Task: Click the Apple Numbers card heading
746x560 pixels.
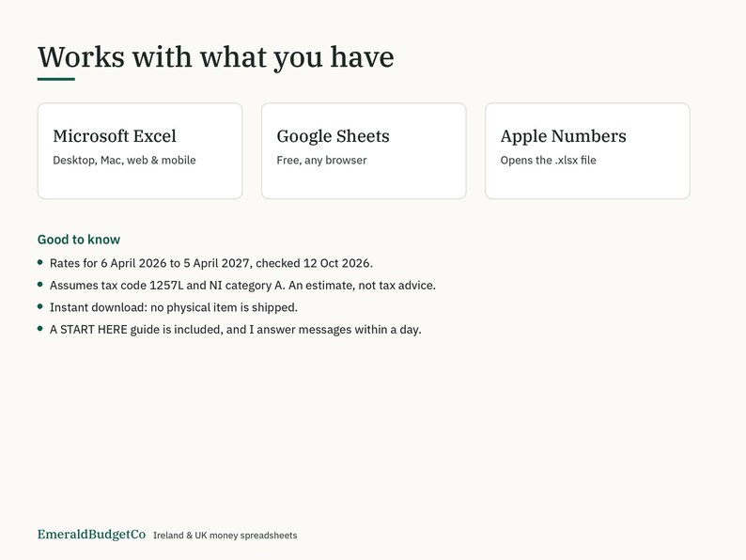Action: 564,136
